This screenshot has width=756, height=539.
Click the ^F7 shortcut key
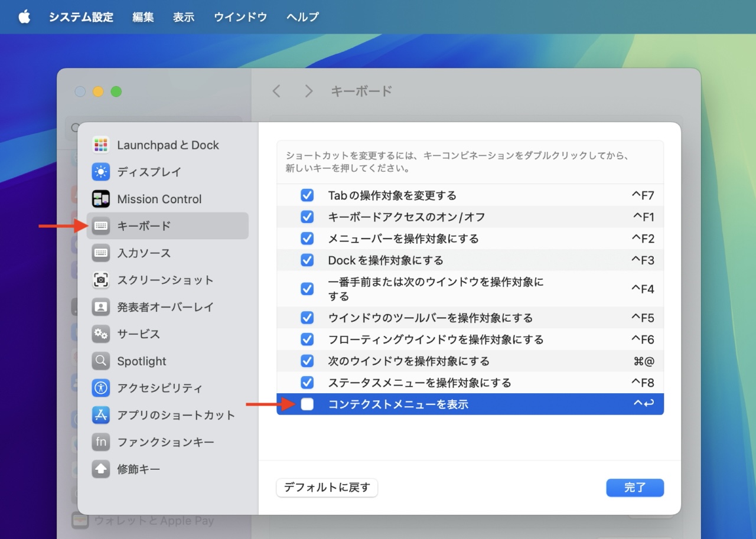(x=643, y=195)
